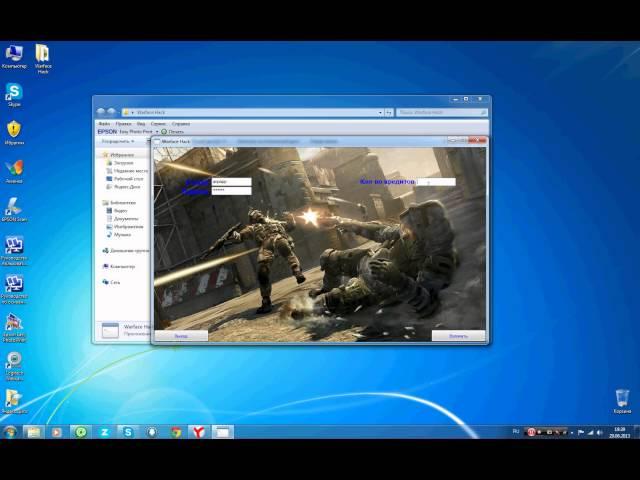The width and height of the screenshot is (640, 480).
Task: Click the password field in Warface Hack
Action: pos(231,190)
